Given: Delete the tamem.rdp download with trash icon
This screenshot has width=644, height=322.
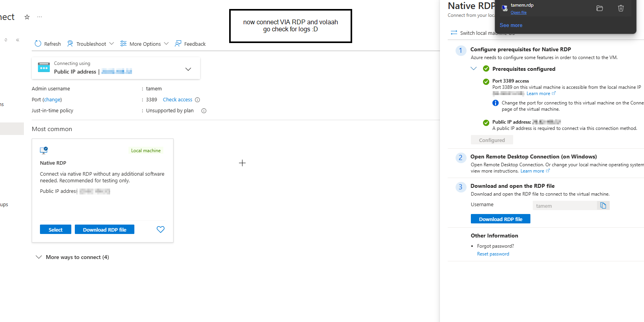Looking at the screenshot, I should click(x=621, y=8).
